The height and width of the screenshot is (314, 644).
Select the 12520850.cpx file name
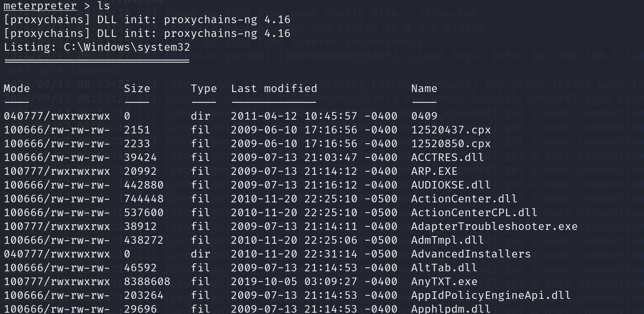(x=451, y=144)
